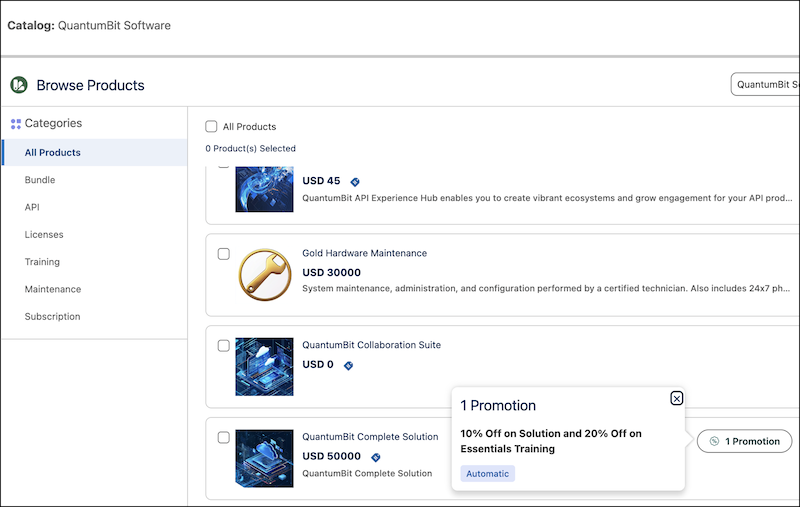This screenshot has height=507, width=800.
Task: Click the 1 Promotion button
Action: (744, 441)
